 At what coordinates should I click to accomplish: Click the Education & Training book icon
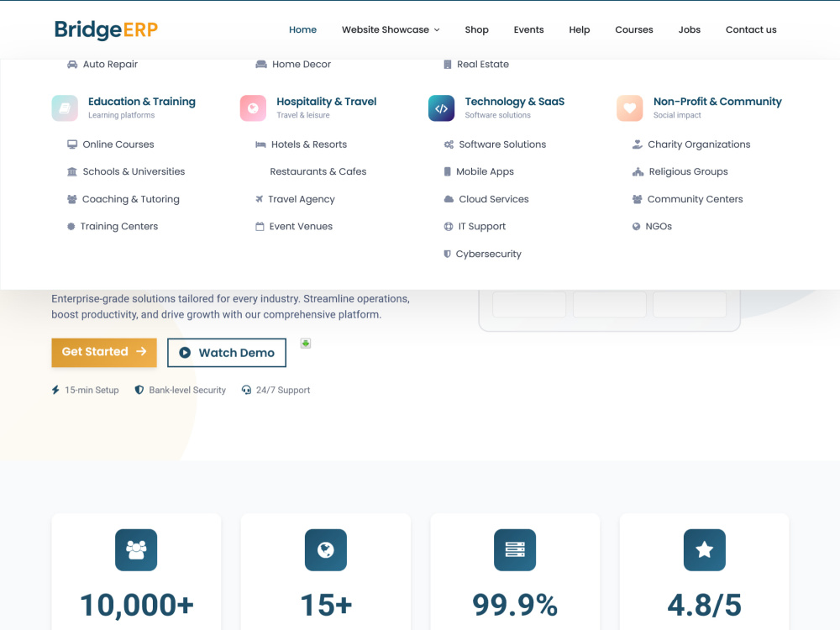click(65, 108)
